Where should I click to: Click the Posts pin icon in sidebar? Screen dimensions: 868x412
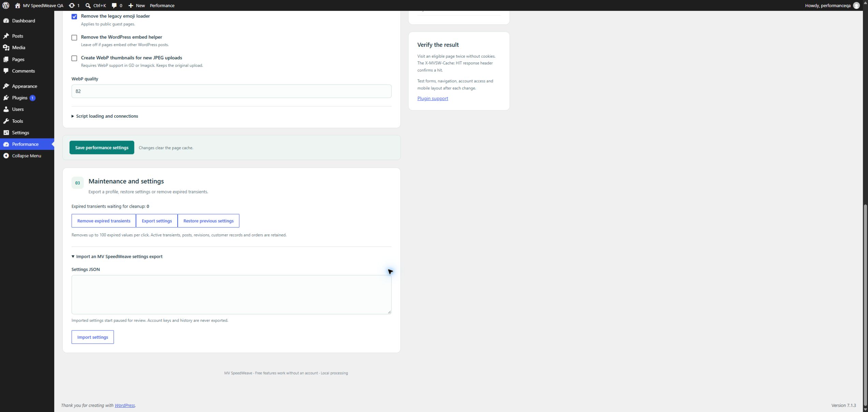[6, 36]
